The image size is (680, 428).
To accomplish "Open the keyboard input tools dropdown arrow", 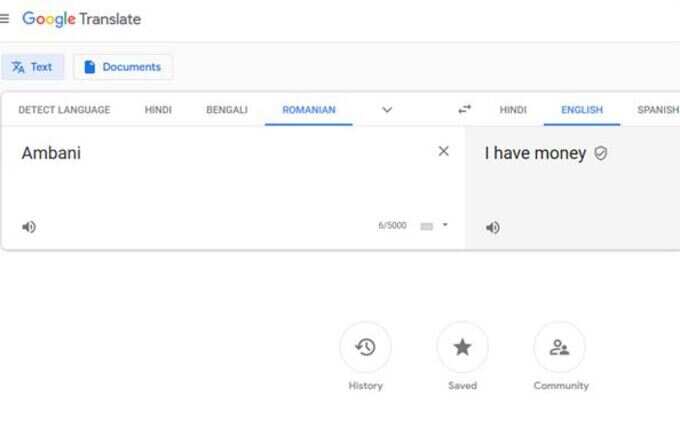I will coord(445,225).
